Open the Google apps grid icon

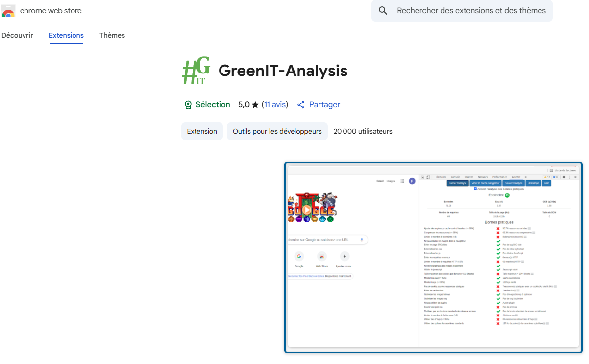pos(402,181)
